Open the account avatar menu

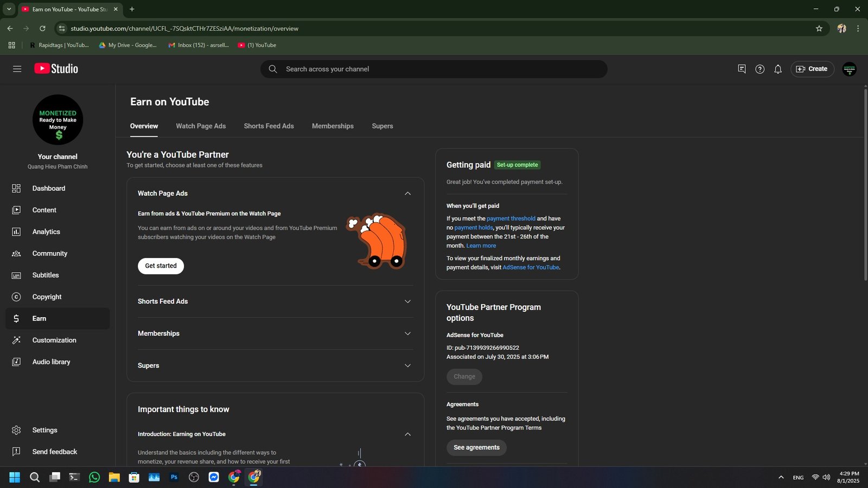pos(849,69)
